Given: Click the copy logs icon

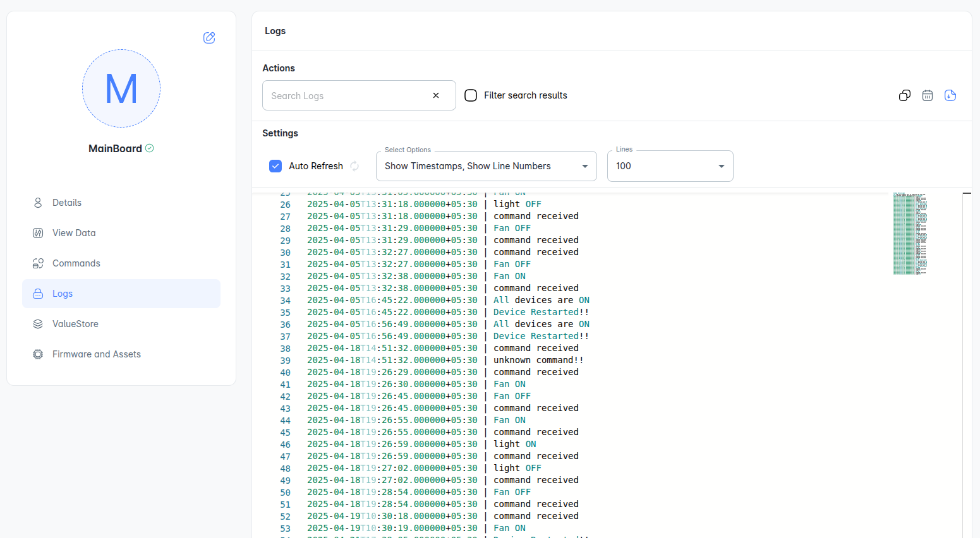Looking at the screenshot, I should tap(904, 95).
